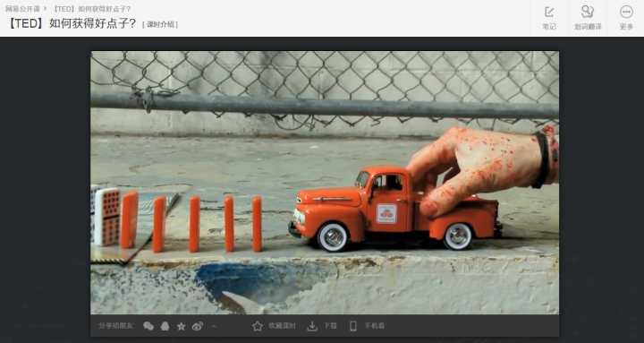The width and height of the screenshot is (644, 343).
Task: Click the 下载 download arrow icon
Action: pos(312,326)
